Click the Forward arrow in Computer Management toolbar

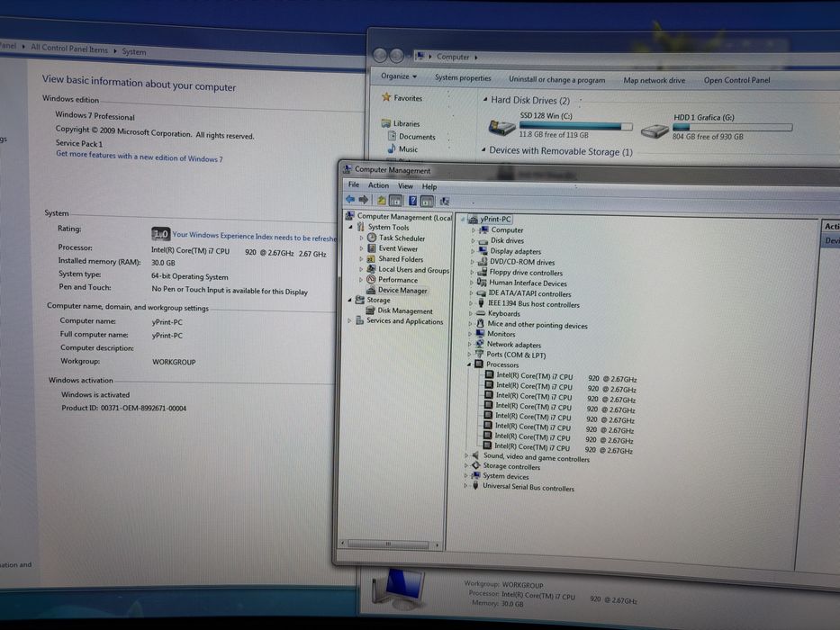(364, 200)
